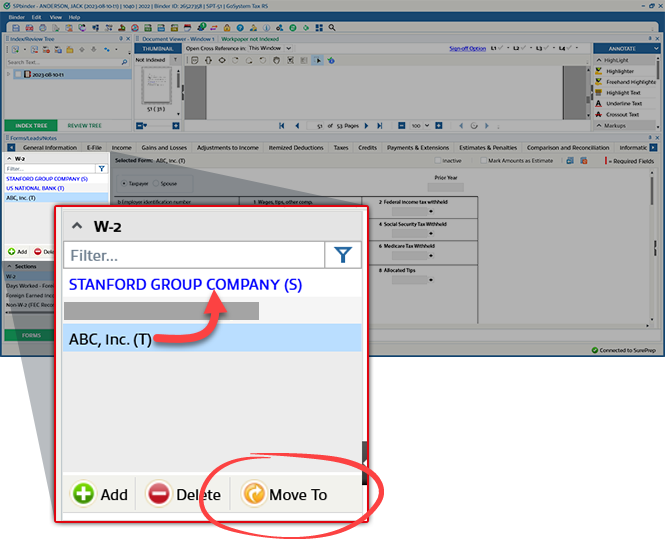Viewport: 665px width, 545px height.
Task: Click the green FORMS button
Action: 31,335
